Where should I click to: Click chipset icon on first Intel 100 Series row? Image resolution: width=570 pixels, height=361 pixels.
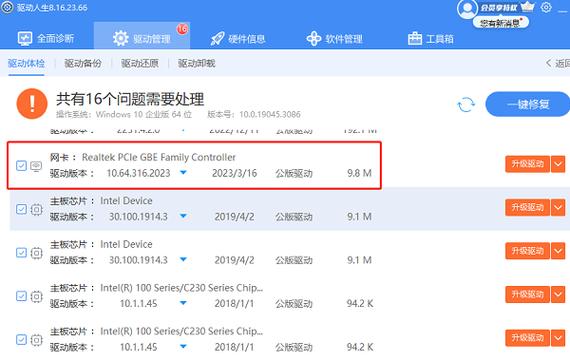tap(36, 296)
